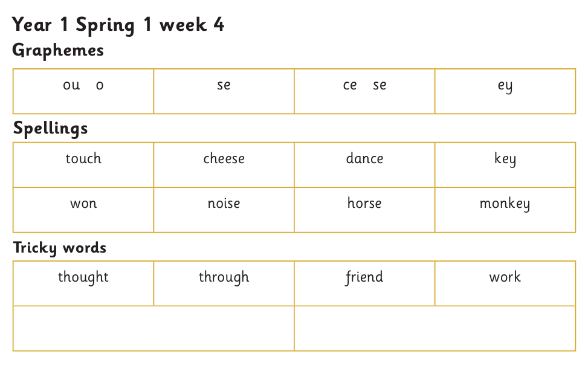This screenshot has height=365, width=588.
Task: Click the Tricky words heading
Action: 60,248
